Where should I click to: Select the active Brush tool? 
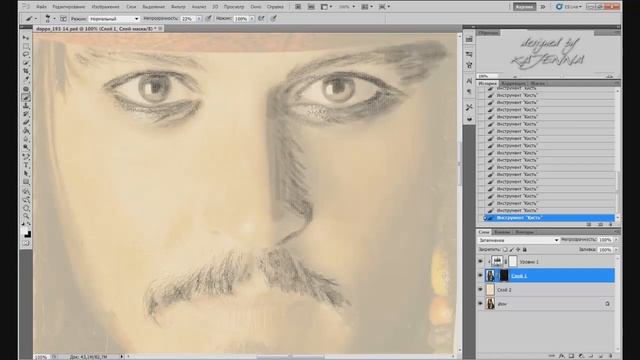(x=26, y=97)
